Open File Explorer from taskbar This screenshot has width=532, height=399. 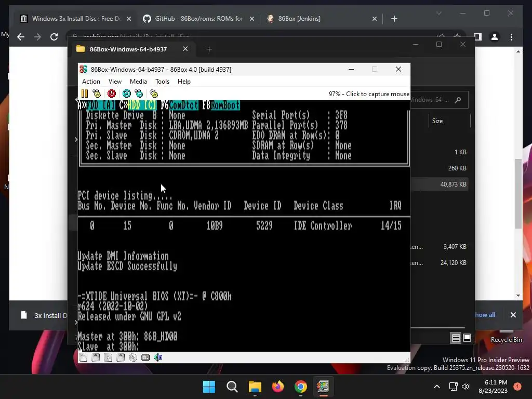pyautogui.click(x=255, y=387)
